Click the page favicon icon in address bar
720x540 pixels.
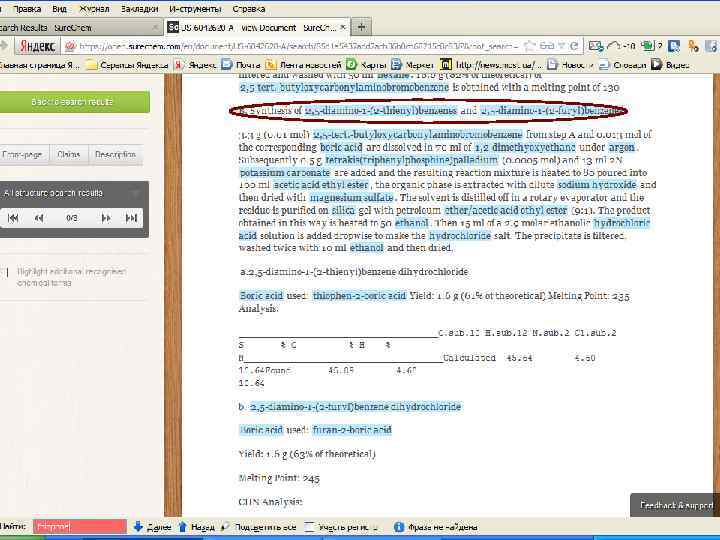click(70, 46)
